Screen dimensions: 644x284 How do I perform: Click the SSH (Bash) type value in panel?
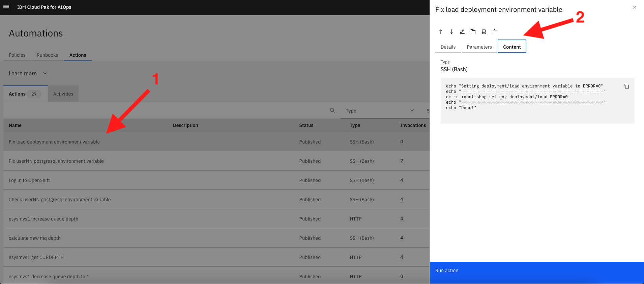[454, 69]
